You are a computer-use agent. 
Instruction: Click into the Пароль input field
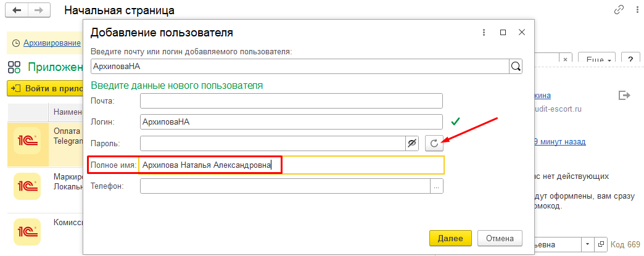point(271,143)
